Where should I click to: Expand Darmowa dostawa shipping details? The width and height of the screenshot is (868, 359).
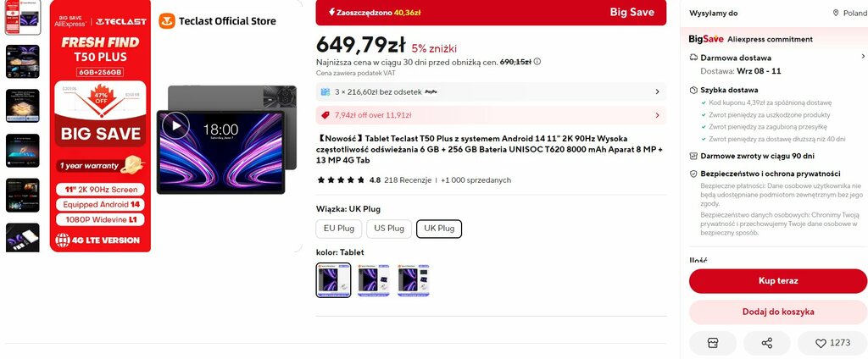863,57
